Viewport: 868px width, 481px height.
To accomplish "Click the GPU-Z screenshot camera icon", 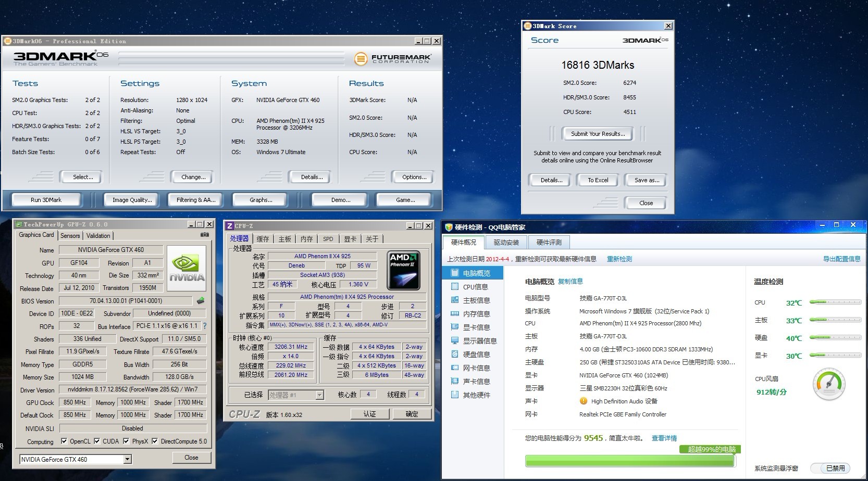I will pos(205,235).
